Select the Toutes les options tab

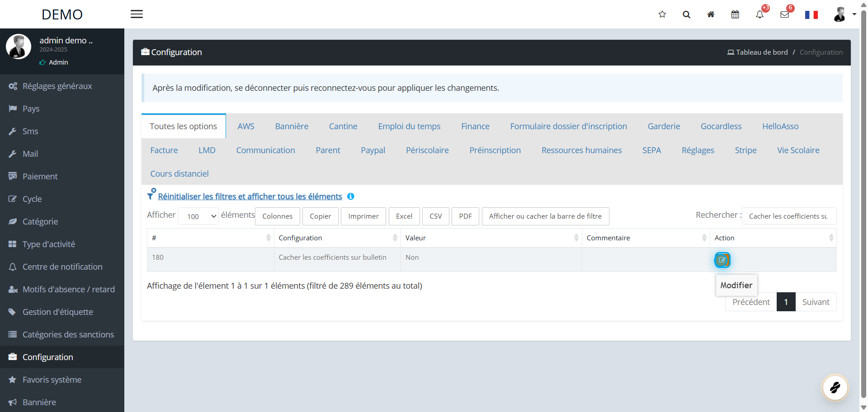pyautogui.click(x=184, y=126)
